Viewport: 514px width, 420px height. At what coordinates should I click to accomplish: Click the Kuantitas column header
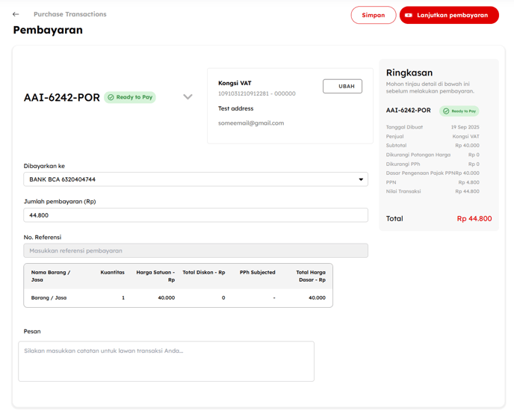point(112,273)
